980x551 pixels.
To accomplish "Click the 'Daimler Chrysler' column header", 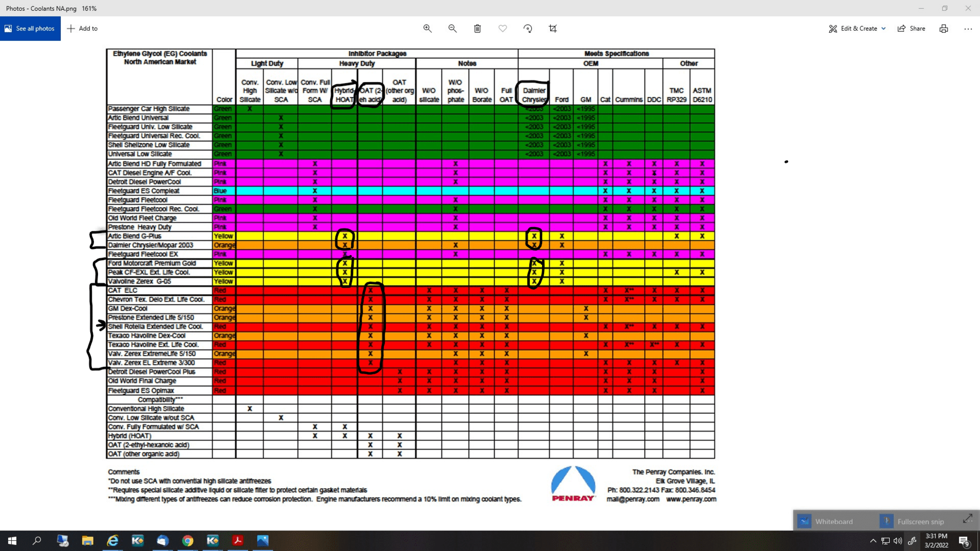I will (534, 95).
